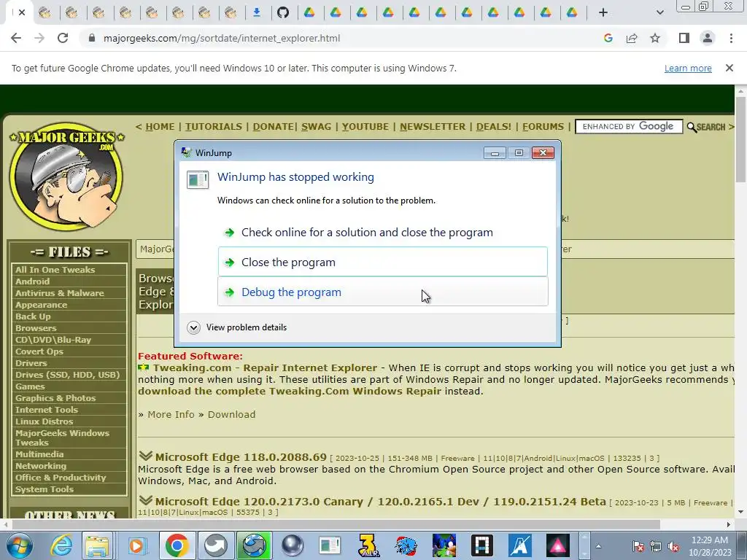Choose Close the program
Screen dimensions: 747x560
point(382,262)
